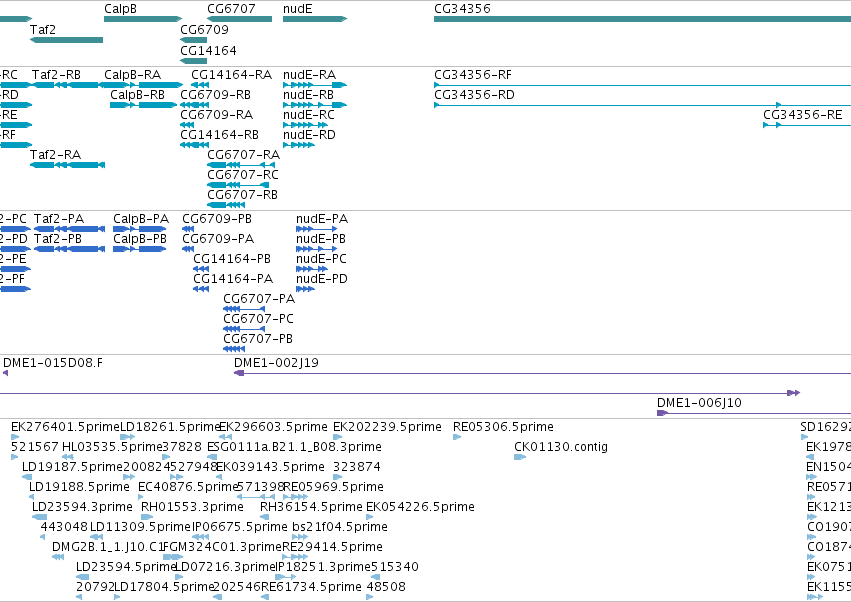This screenshot has width=851, height=602.
Task: Click transcript CG34356-RE
Action: pyautogui.click(x=803, y=115)
